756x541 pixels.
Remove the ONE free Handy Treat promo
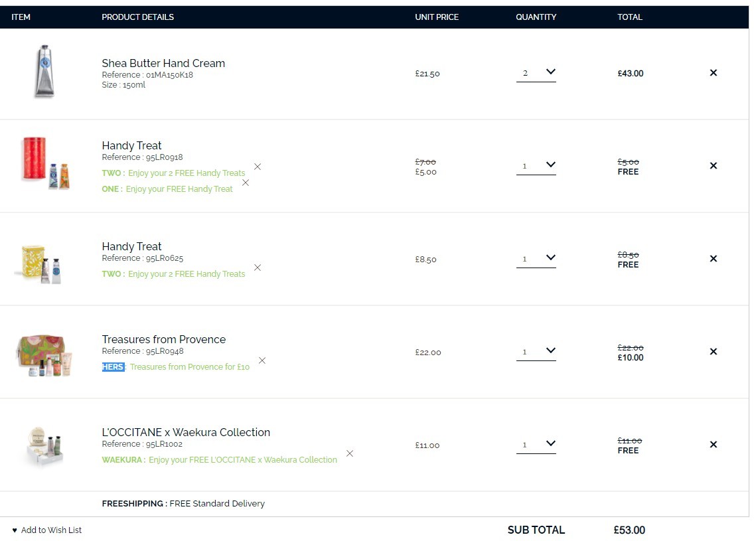pos(246,183)
